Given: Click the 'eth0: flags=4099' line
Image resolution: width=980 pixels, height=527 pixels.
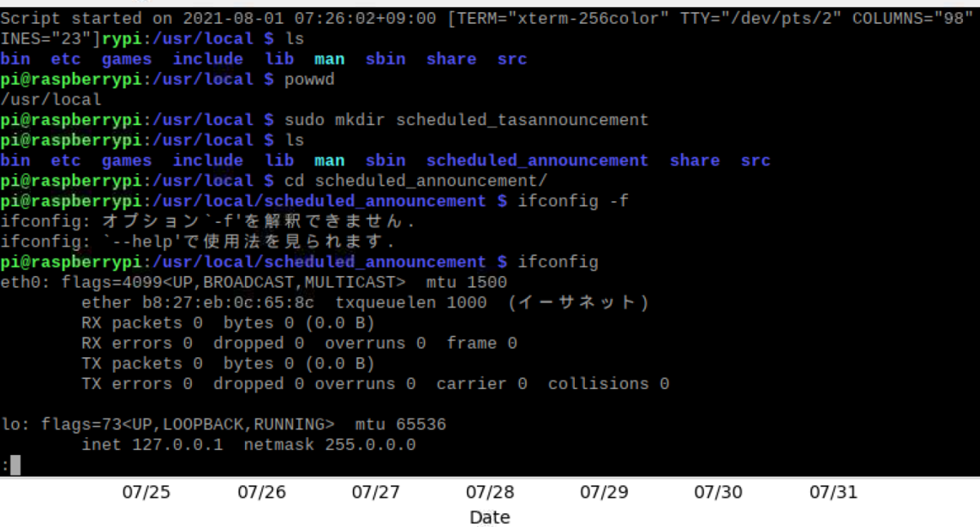Looking at the screenshot, I should point(254,283).
